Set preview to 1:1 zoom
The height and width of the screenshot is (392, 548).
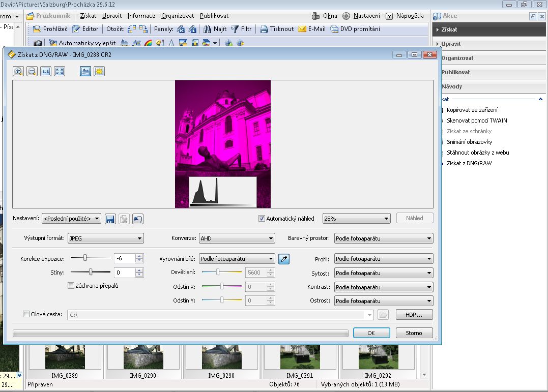(46, 72)
